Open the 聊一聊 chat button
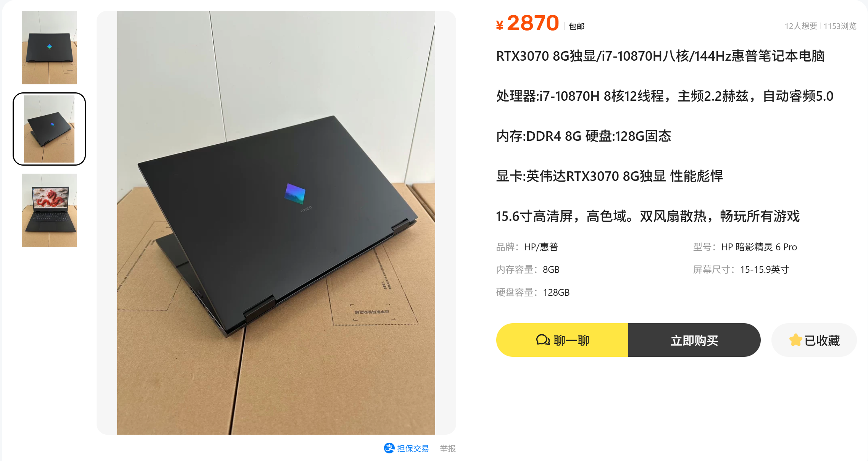This screenshot has width=868, height=461. click(x=562, y=340)
